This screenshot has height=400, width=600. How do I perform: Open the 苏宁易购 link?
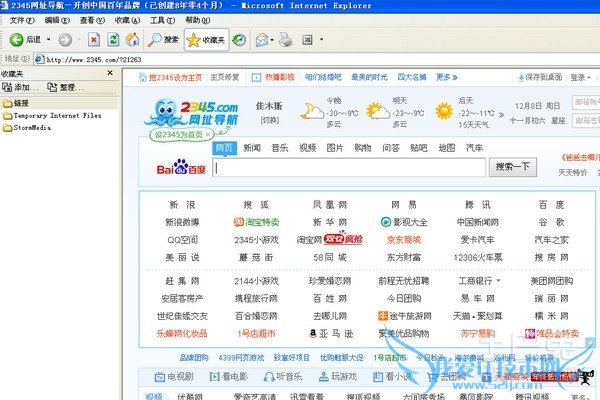coord(478,334)
